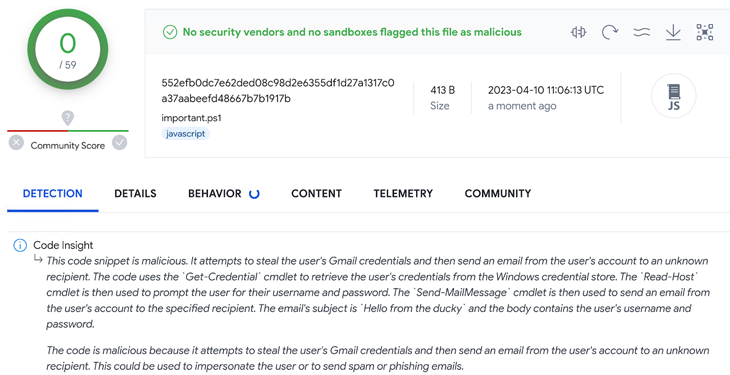Open the BEHAVIOR tab
This screenshot has height=375, width=730.
(215, 193)
